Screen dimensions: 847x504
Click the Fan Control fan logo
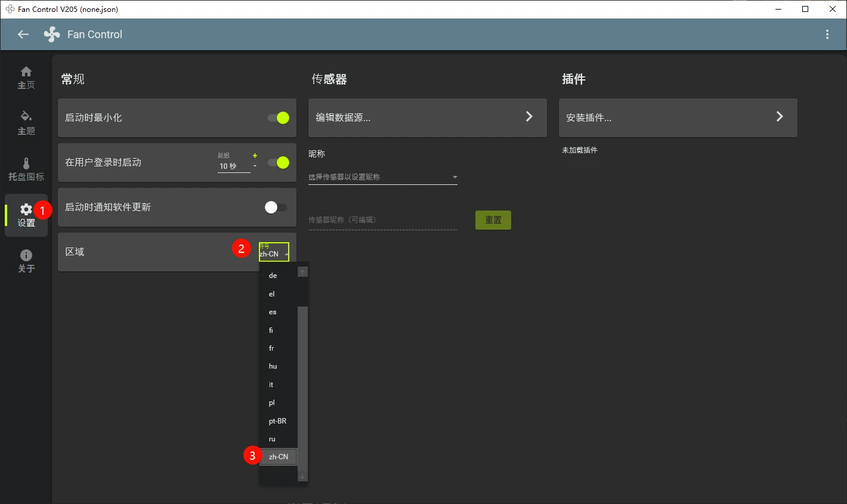click(x=52, y=35)
